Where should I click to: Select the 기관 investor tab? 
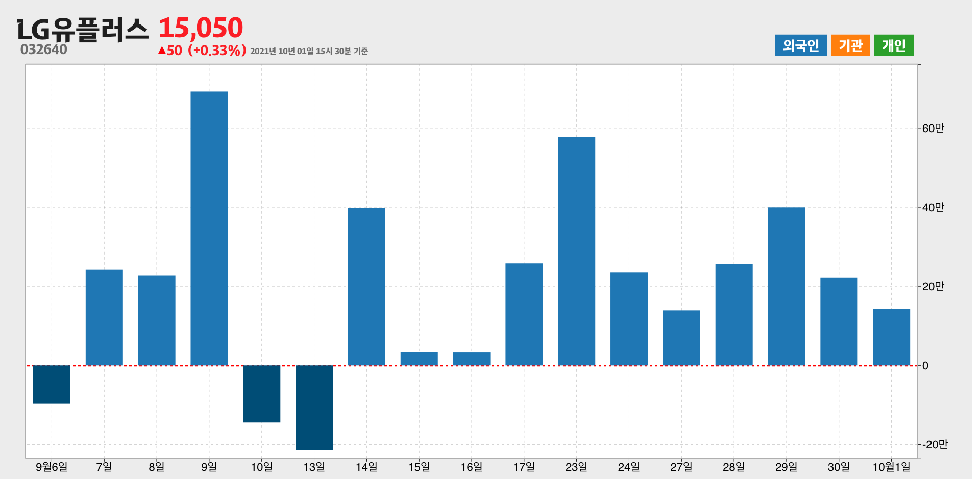point(850,45)
